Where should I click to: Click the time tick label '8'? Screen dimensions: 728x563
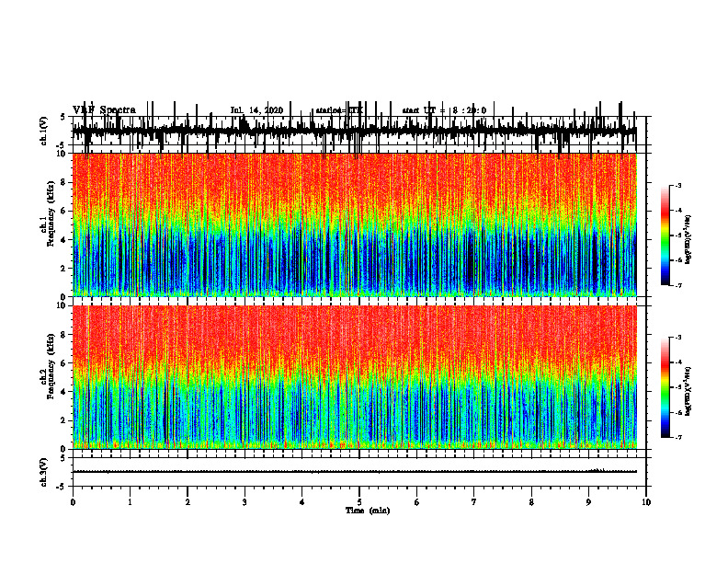pyautogui.click(x=531, y=502)
